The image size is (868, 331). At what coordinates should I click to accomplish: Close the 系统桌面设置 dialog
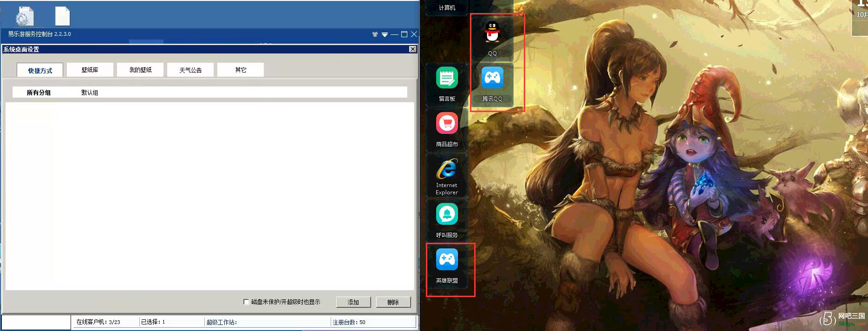click(x=412, y=49)
